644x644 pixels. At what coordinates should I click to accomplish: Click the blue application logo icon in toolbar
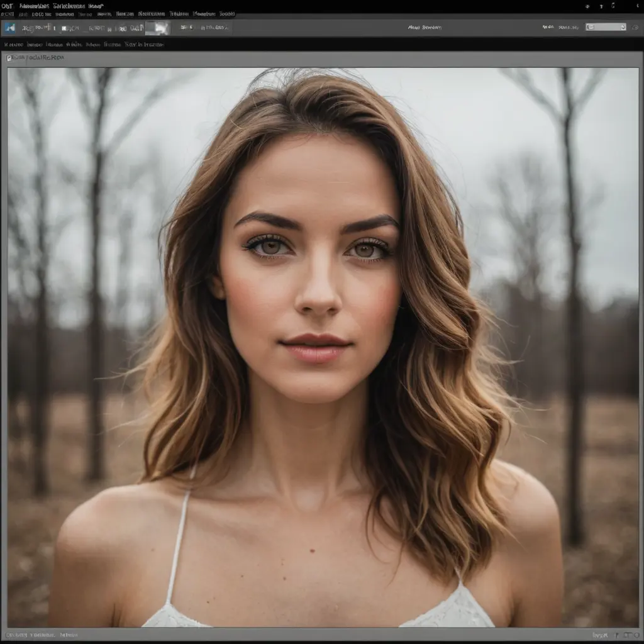point(10,28)
